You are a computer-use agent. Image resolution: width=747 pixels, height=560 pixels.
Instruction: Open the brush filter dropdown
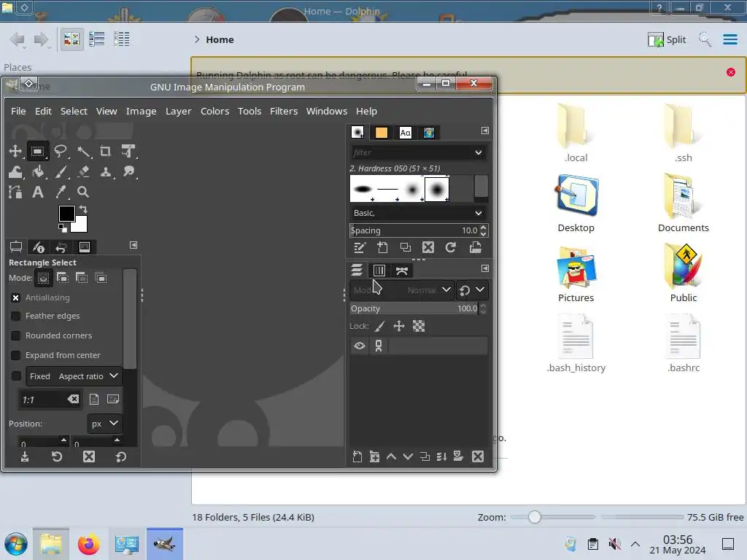(x=479, y=152)
